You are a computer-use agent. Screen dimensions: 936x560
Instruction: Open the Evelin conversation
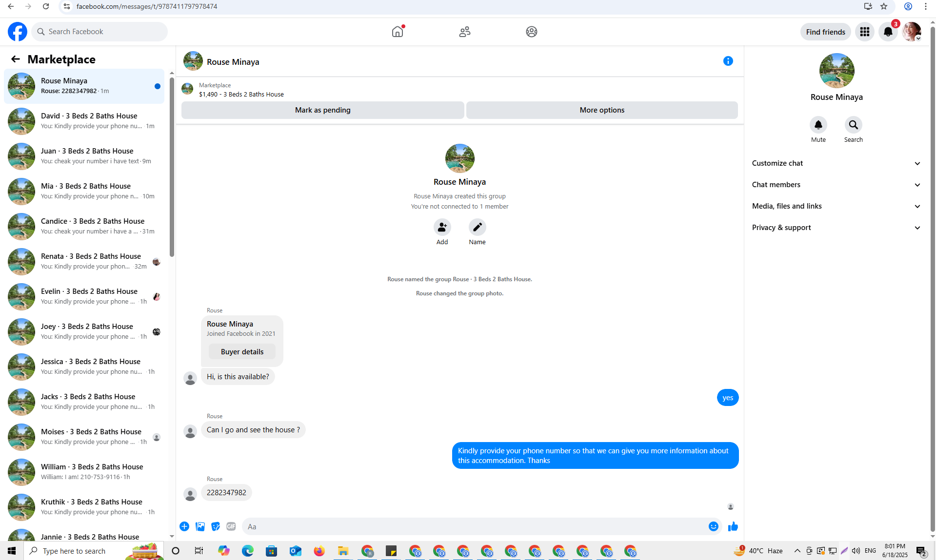click(84, 296)
